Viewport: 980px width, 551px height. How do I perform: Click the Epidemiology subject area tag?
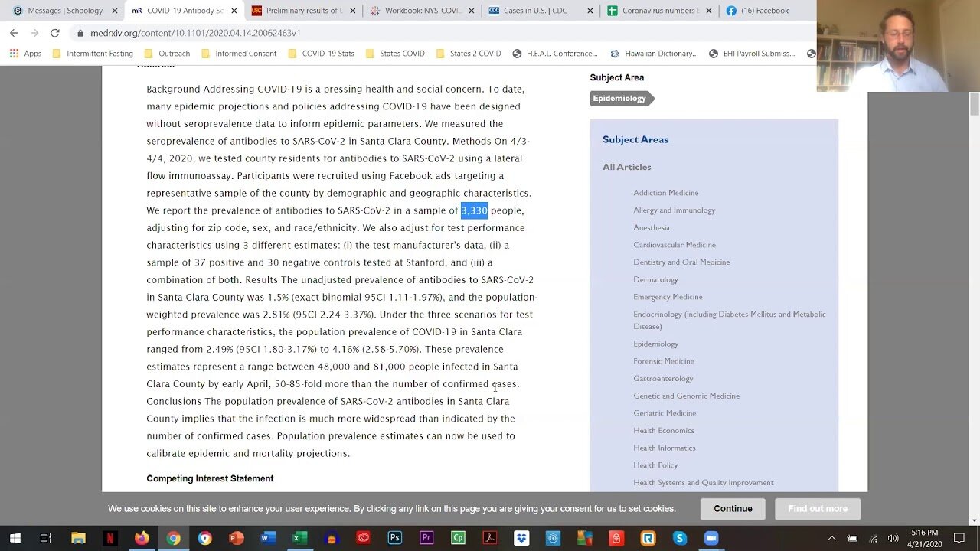click(621, 98)
